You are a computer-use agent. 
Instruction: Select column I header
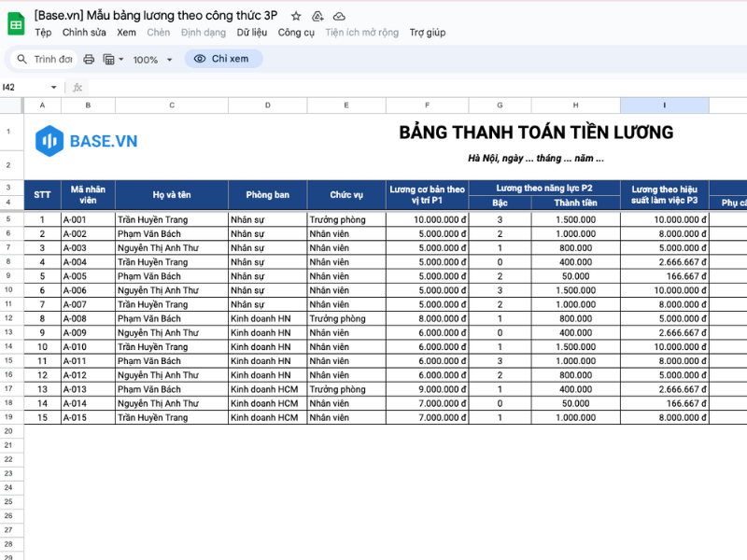(663, 105)
